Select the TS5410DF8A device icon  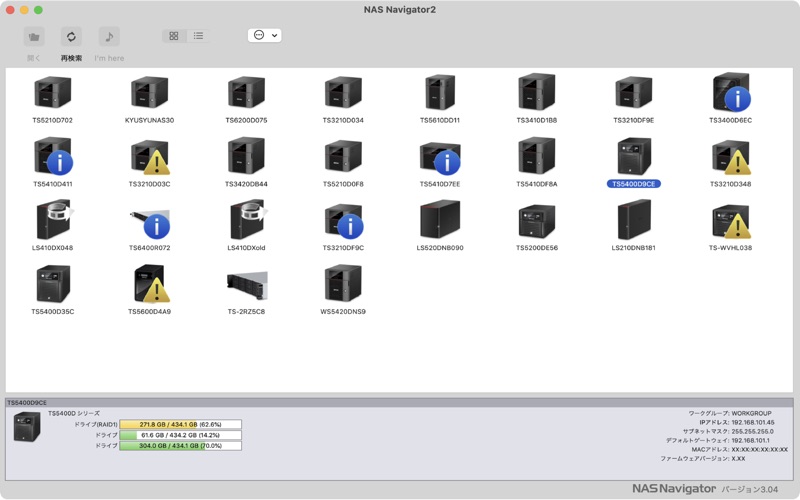click(x=537, y=156)
